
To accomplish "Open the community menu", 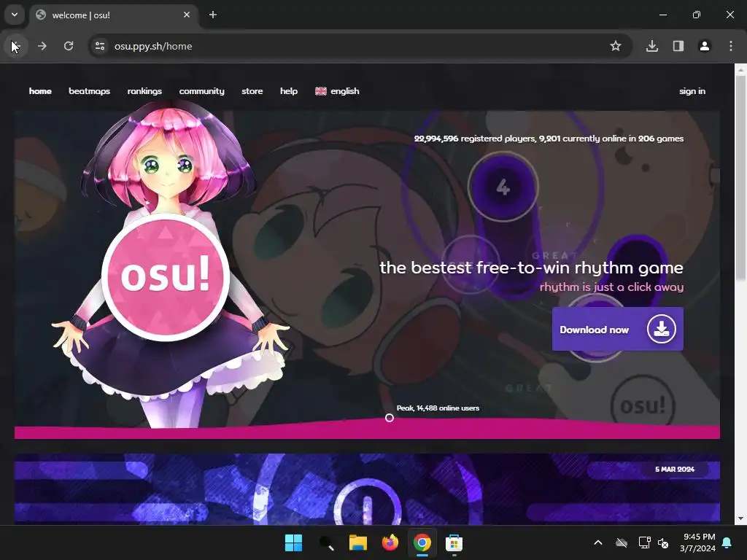I will 201,91.
